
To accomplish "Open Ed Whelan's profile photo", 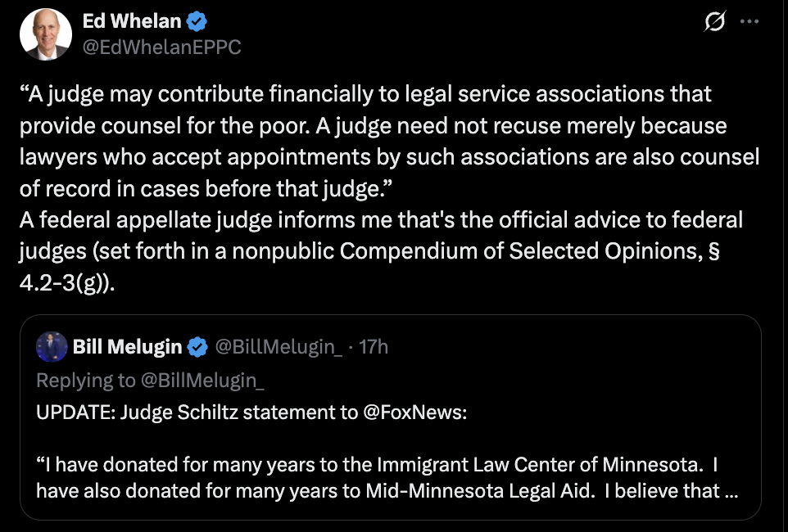I will (x=47, y=34).
